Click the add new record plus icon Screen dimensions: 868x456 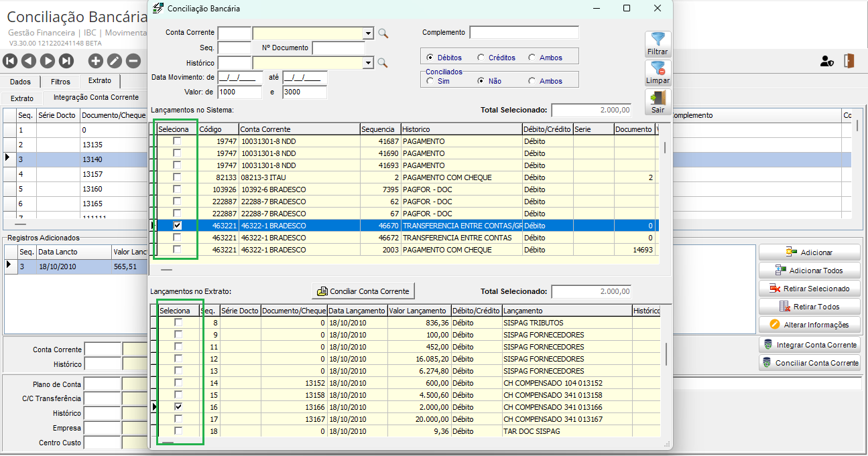[96, 61]
